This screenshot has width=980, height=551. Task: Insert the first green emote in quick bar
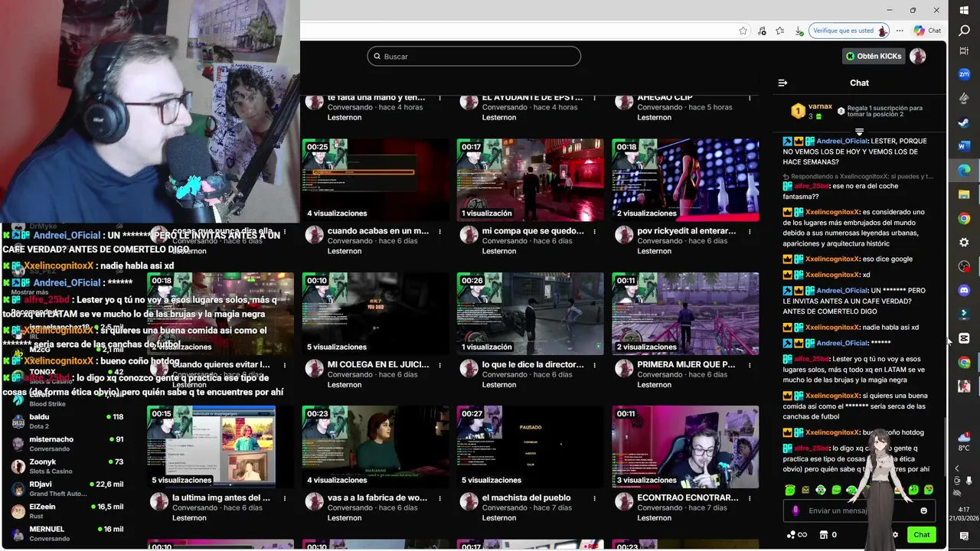[x=791, y=490]
